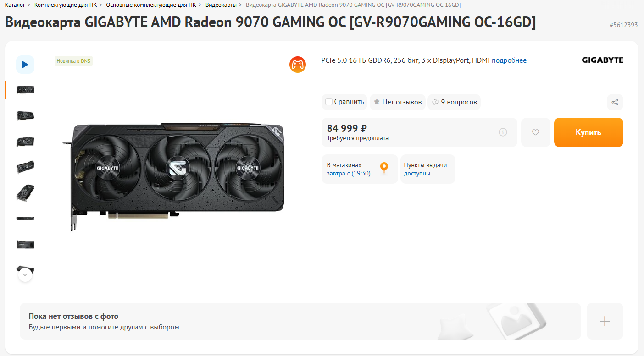Click the Купить buy button
Image resolution: width=644 pixels, height=356 pixels.
click(x=588, y=132)
